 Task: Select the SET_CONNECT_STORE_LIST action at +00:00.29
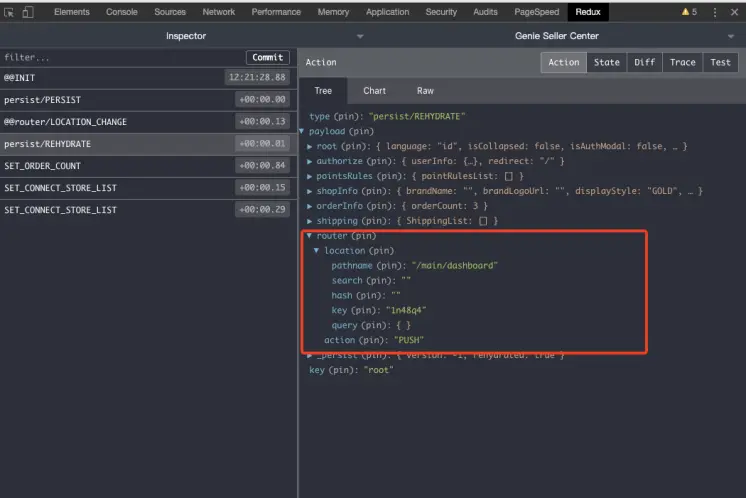tap(147, 210)
